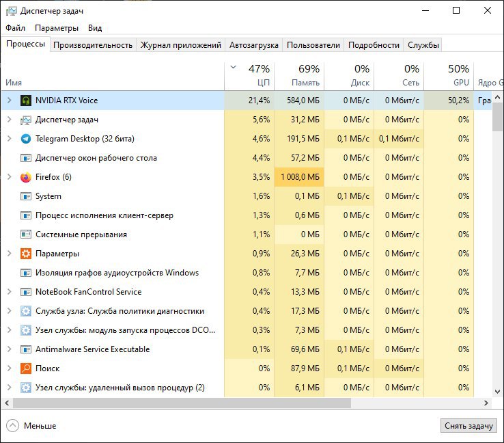
Task: Switch to the Журнал приложений tab
Action: point(181,45)
